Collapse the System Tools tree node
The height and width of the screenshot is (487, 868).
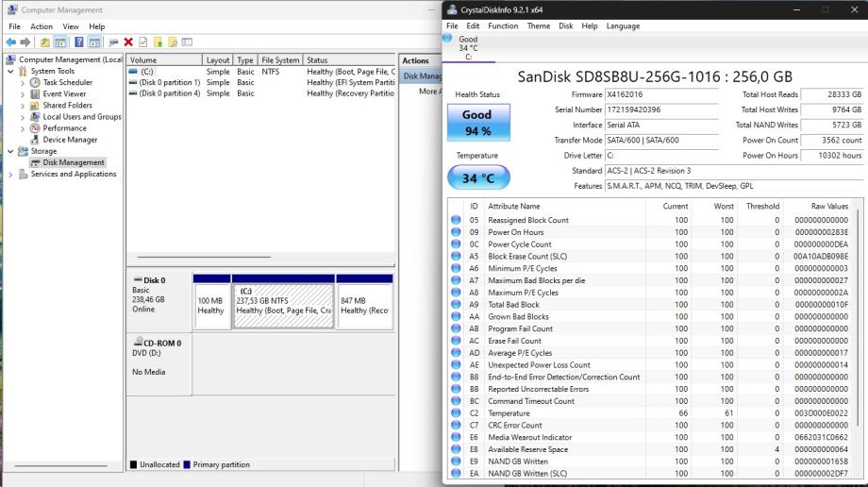pyautogui.click(x=10, y=71)
